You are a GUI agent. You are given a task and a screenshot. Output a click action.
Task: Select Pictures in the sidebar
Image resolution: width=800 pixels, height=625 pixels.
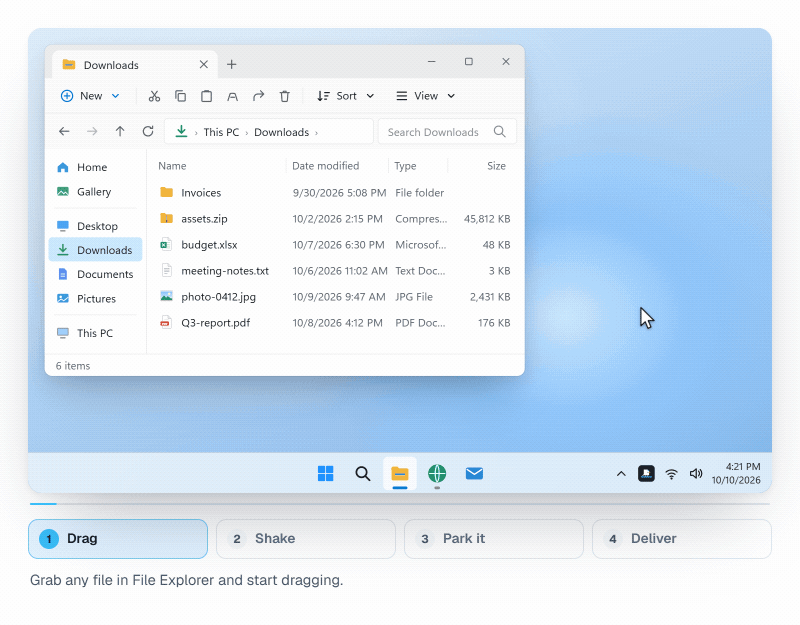coord(95,299)
